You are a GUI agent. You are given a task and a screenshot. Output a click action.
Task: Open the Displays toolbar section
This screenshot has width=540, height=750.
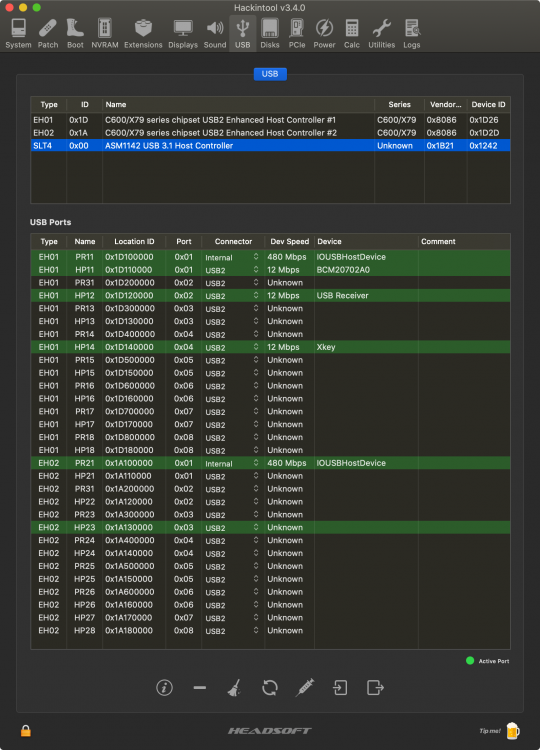tap(183, 33)
